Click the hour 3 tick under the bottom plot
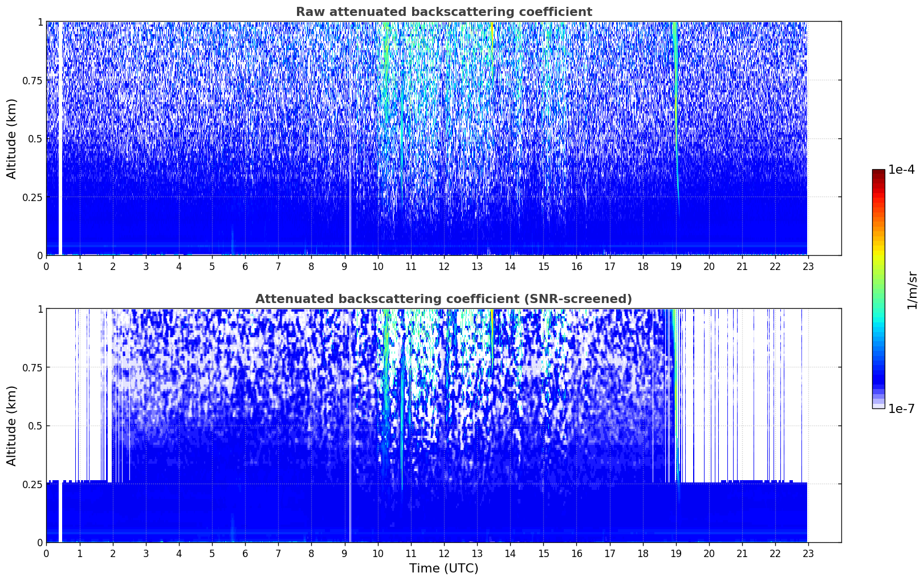 click(146, 553)
